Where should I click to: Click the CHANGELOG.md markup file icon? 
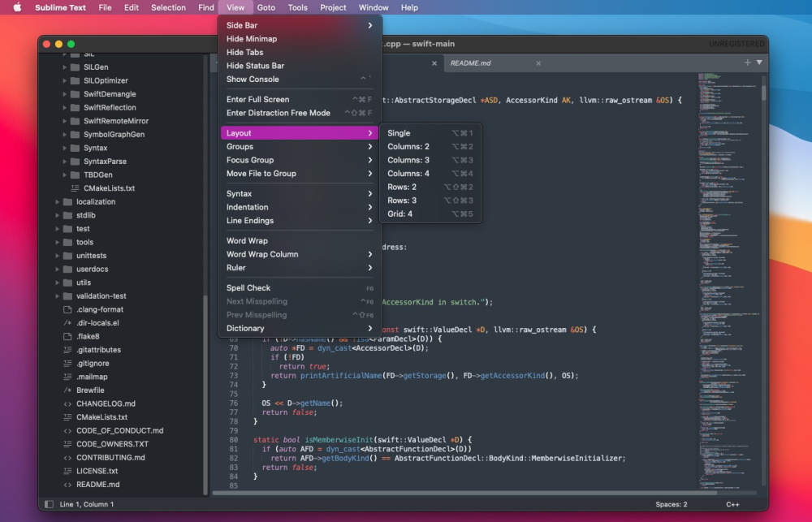67,403
